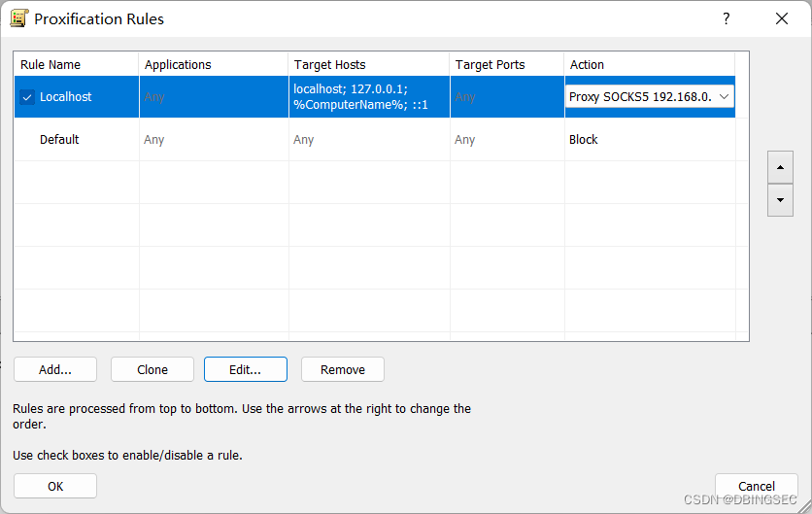Viewport: 812px width, 514px height.
Task: Click Default rule's Applications Any cell
Action: click(214, 139)
